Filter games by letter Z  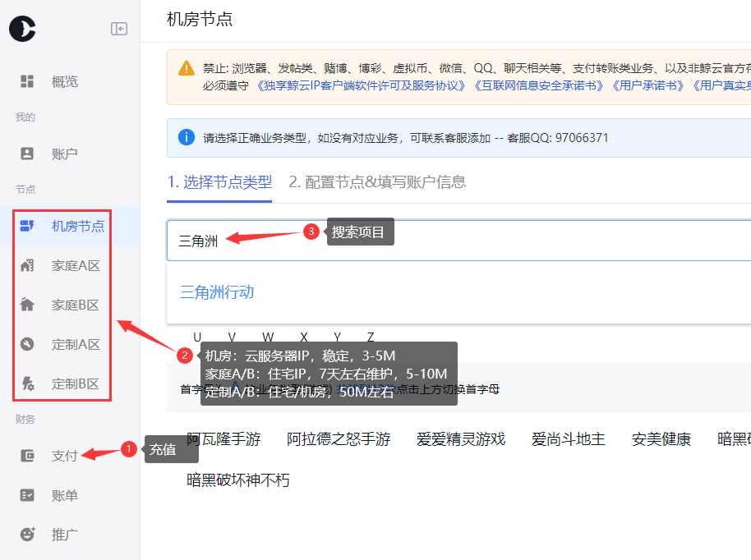[370, 337]
